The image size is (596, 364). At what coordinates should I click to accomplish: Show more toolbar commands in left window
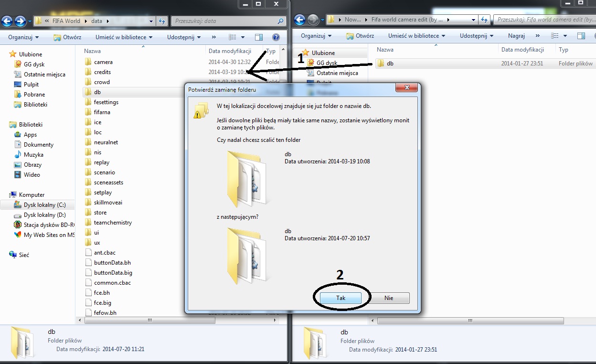pos(213,37)
